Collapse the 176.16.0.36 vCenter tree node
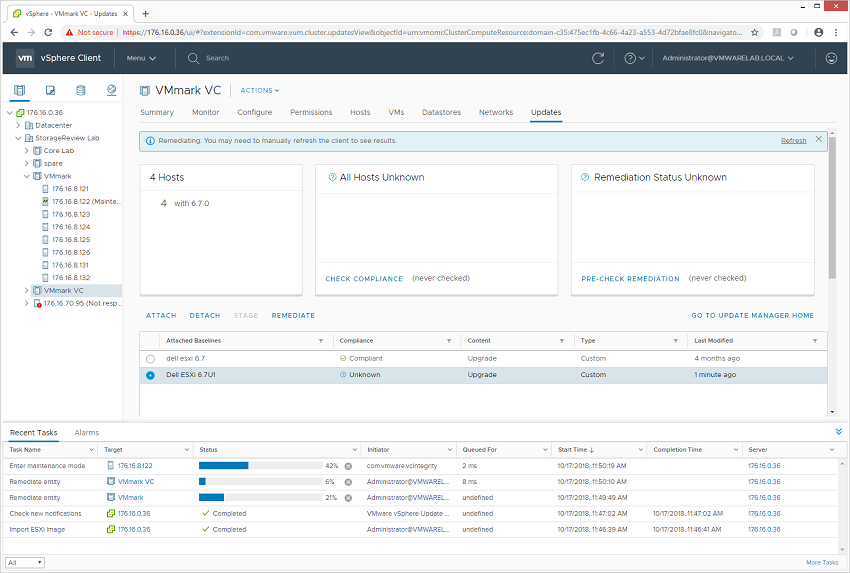This screenshot has width=850, height=573. pos(10,113)
